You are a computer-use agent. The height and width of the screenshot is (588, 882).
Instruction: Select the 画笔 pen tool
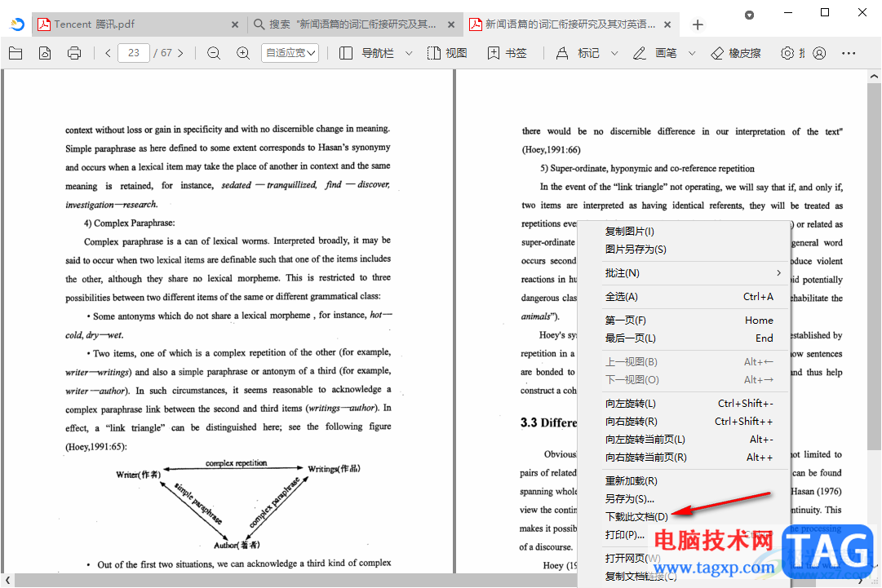click(x=654, y=53)
